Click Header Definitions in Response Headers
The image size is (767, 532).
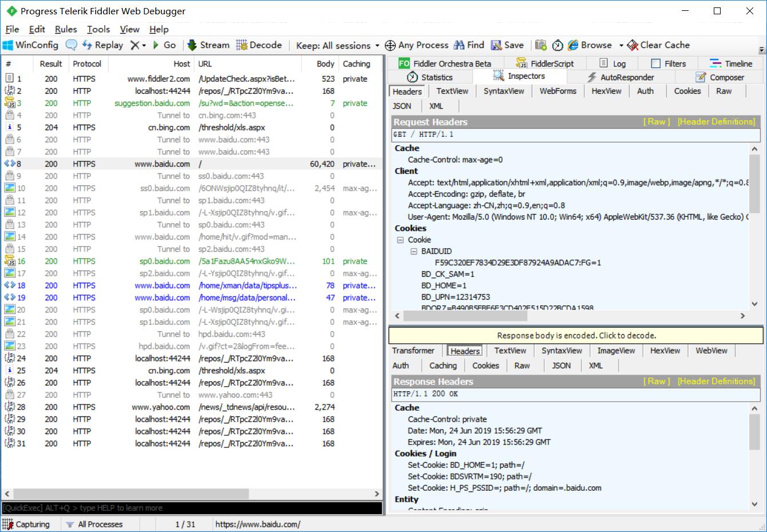pos(717,382)
